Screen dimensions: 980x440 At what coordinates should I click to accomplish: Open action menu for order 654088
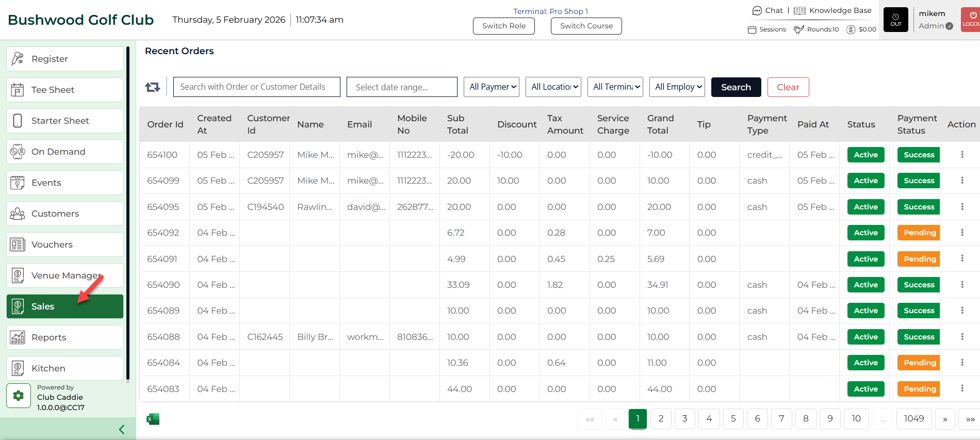pyautogui.click(x=962, y=337)
